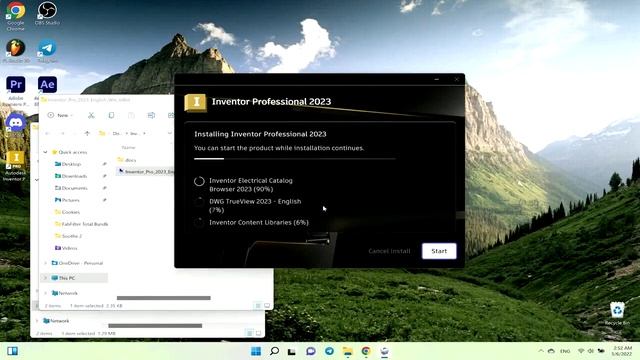640x360 pixels.
Task: Click DWG TrueView 2023 - English entry
Action: (255, 205)
